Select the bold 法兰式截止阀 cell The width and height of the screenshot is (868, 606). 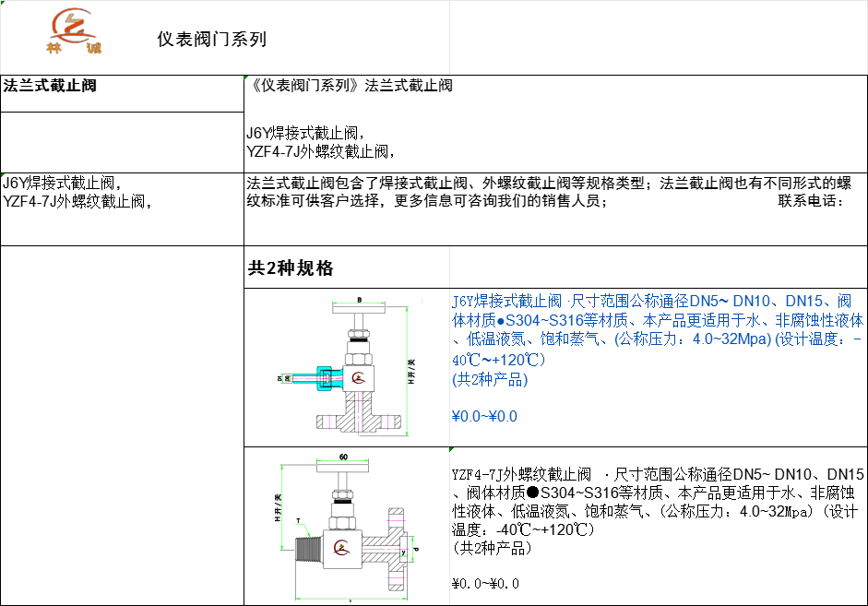51,87
